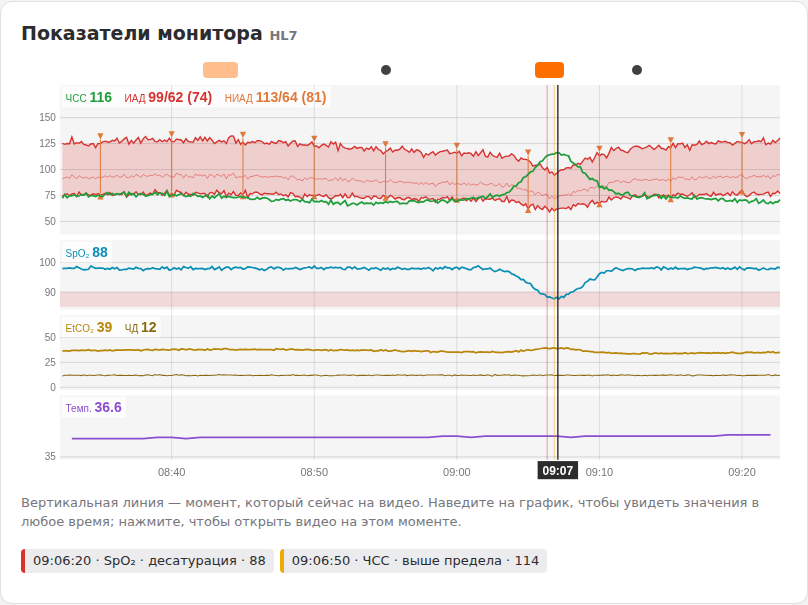808x605 pixels.
Task: Select the ИАД 99/62 (74) readout
Action: tap(168, 97)
